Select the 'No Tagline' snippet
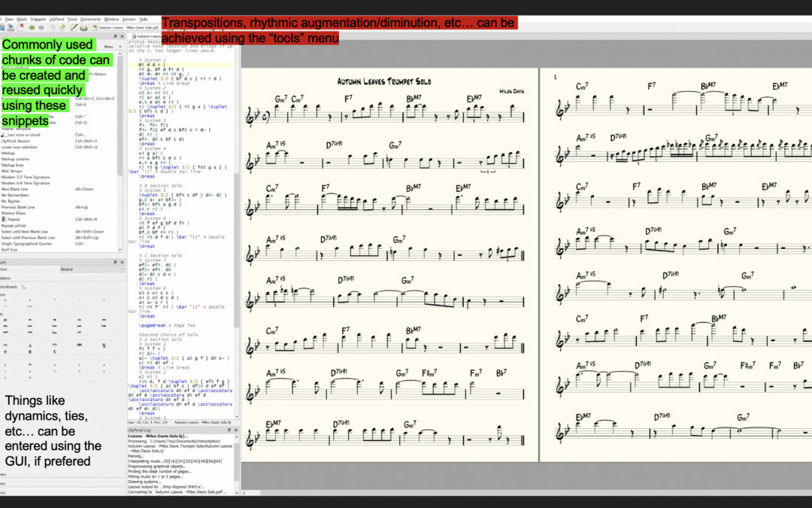 click(11, 201)
